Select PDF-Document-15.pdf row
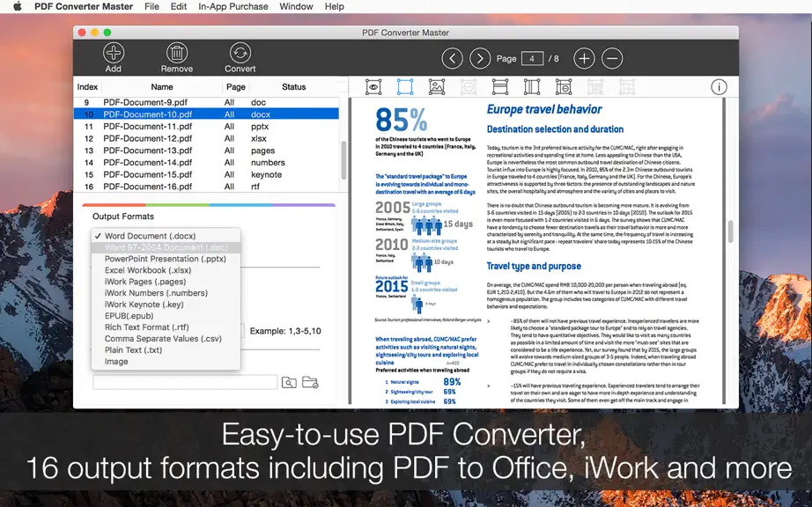Screen dimensions: 812x507 (206, 174)
